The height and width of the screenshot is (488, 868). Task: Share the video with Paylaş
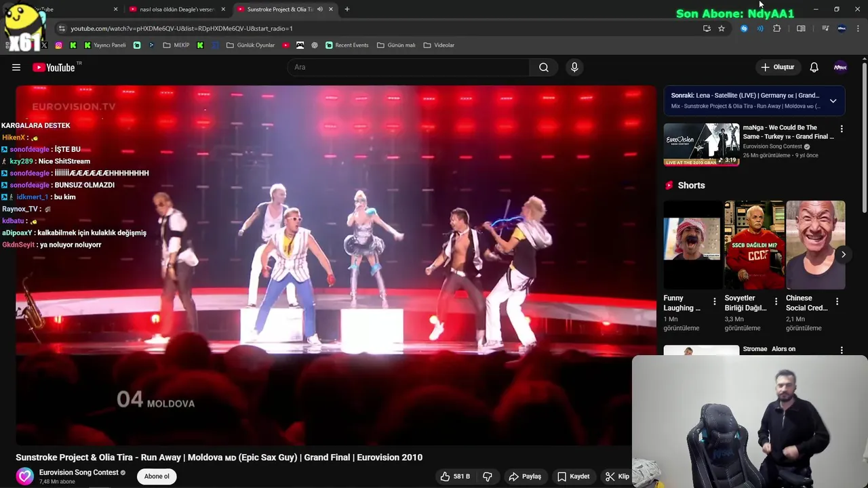525,476
